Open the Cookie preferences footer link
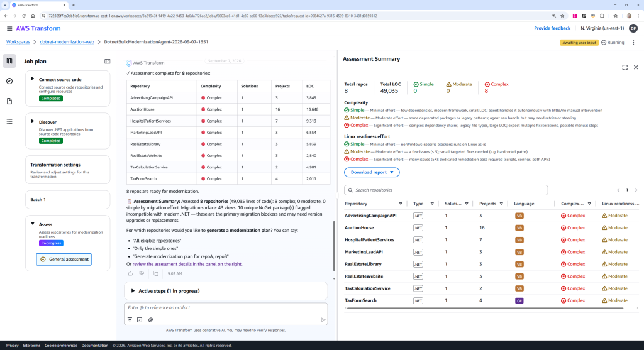 (x=61, y=346)
